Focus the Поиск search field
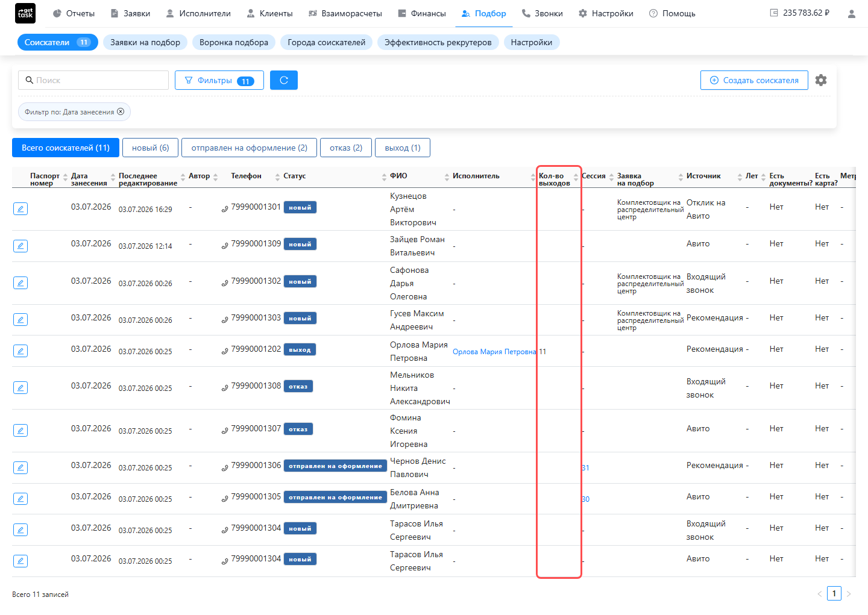 93,80
